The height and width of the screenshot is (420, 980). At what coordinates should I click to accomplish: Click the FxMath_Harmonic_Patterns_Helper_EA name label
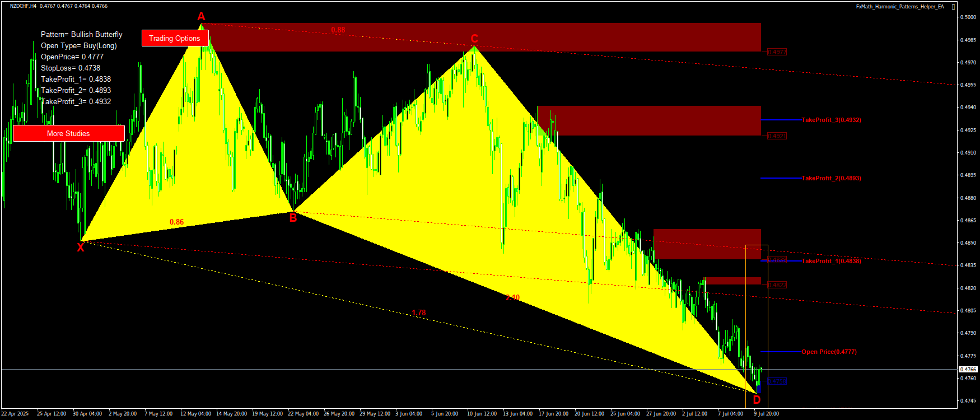coord(899,7)
